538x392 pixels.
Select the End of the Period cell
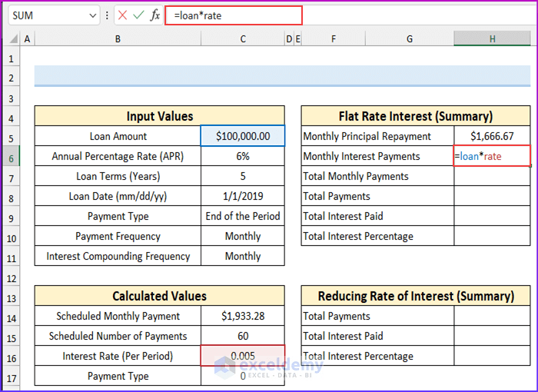(x=243, y=216)
